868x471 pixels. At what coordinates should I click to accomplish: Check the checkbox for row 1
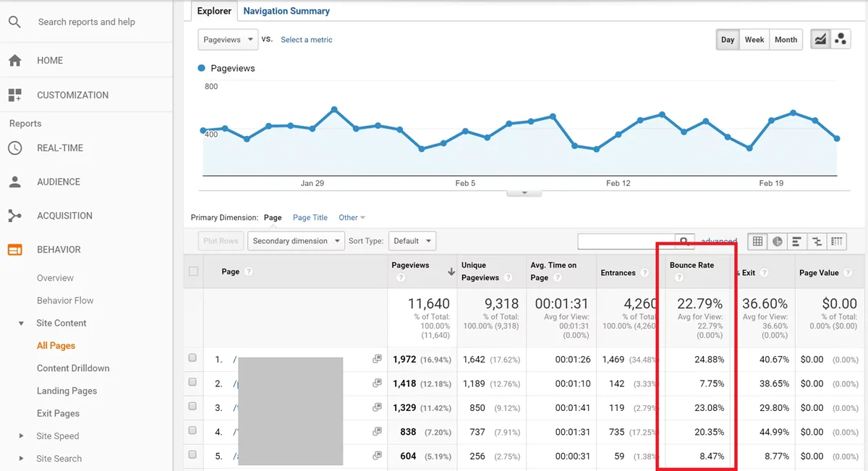[x=192, y=358]
